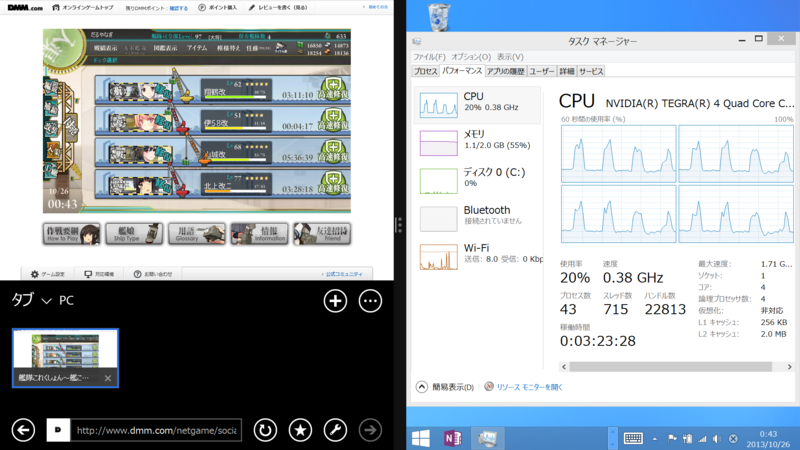Viewport: 800px width, 450px height.
Task: Switch to the Processes tab
Action: coord(426,71)
